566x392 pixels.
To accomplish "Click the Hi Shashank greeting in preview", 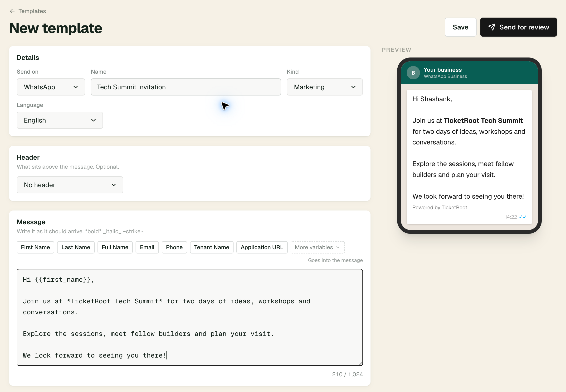I will click(x=432, y=99).
